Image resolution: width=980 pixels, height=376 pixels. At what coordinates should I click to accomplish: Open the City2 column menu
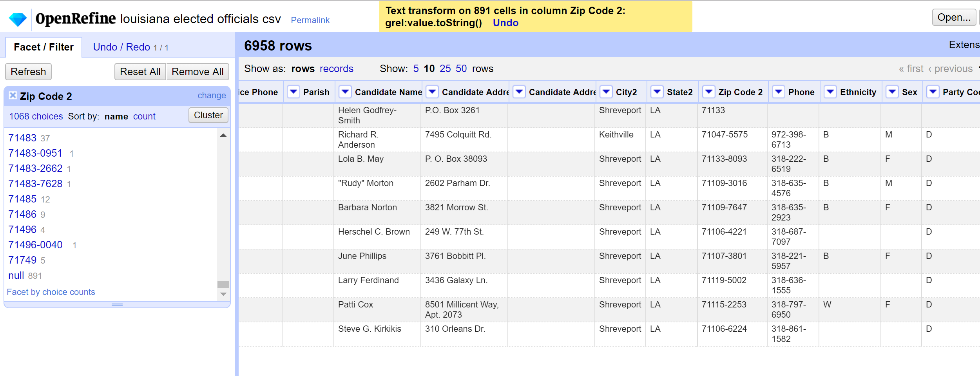(606, 92)
